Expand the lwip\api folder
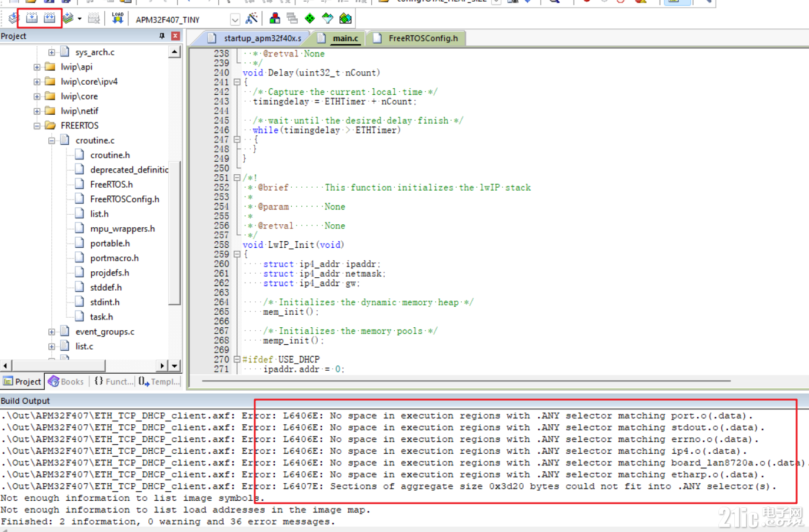The height and width of the screenshot is (532, 809). pos(36,66)
